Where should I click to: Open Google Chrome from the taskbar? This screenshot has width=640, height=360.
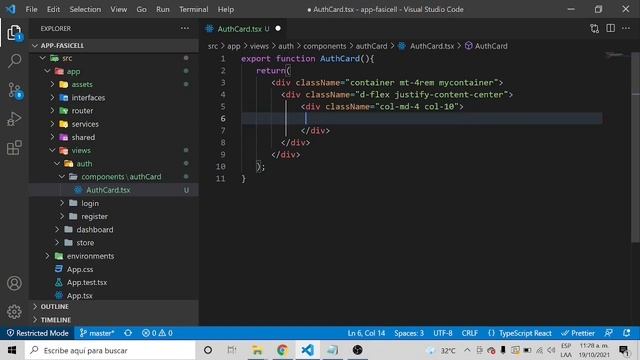(x=282, y=350)
